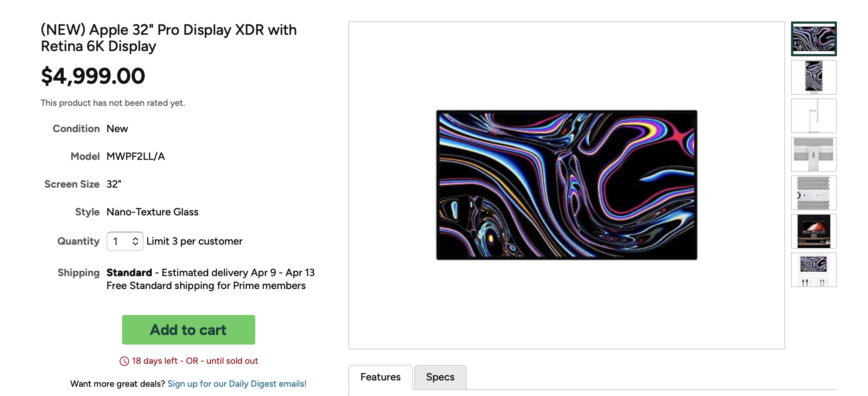Sign up for Daily Digest emails
The height and width of the screenshot is (396, 868).
point(237,384)
